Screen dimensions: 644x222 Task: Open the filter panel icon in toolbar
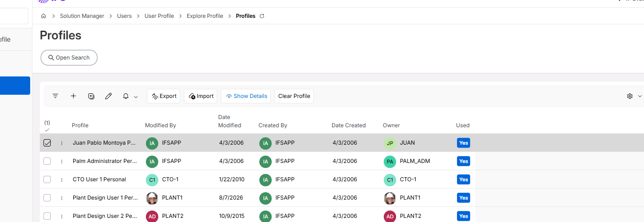point(55,96)
